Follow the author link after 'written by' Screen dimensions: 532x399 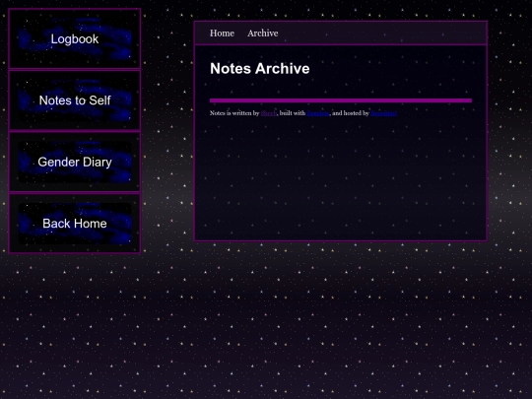[x=269, y=113]
